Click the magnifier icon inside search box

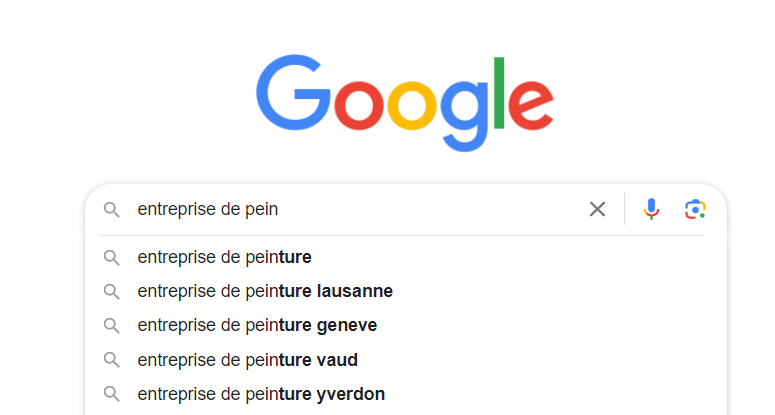[x=112, y=210]
